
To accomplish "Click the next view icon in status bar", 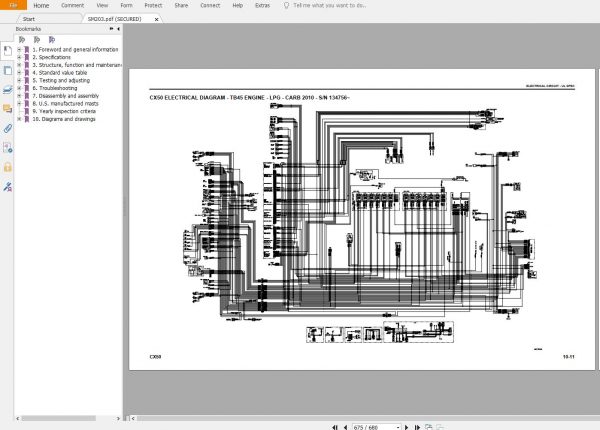I will pyautogui.click(x=440, y=427).
